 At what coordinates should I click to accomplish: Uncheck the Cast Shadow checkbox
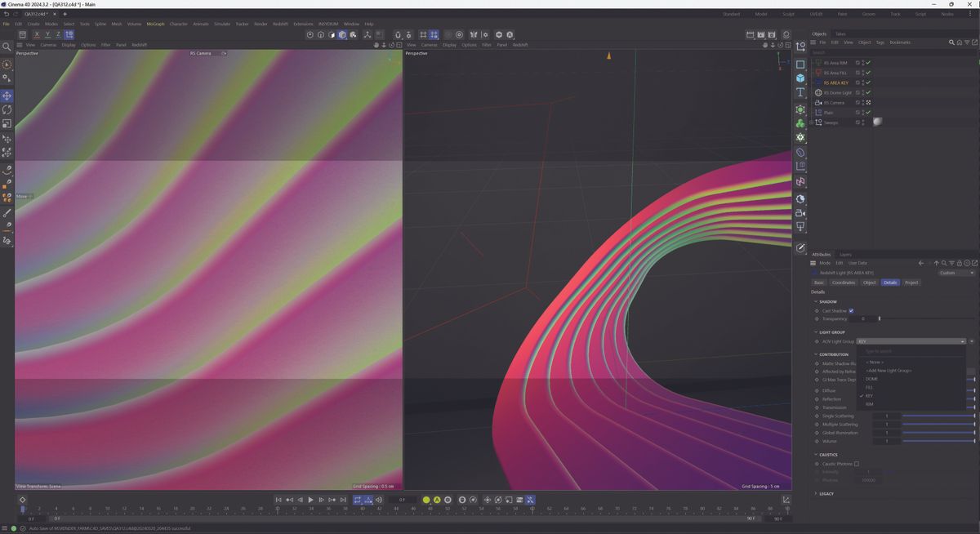(851, 310)
